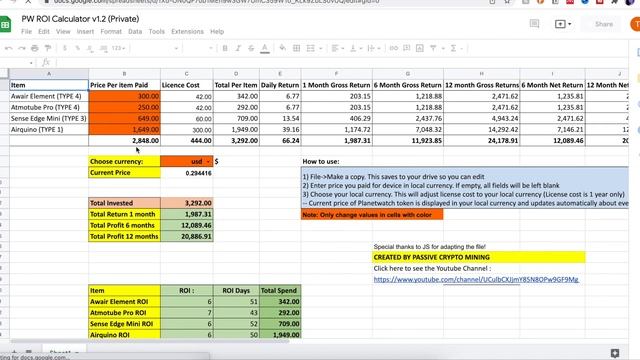
Task: Undo the last action
Action: tap(9, 48)
